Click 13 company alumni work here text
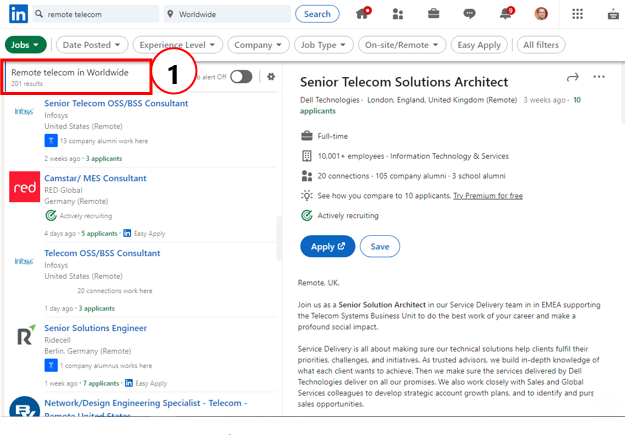Viewport: 625px width, 435px height. tap(104, 141)
